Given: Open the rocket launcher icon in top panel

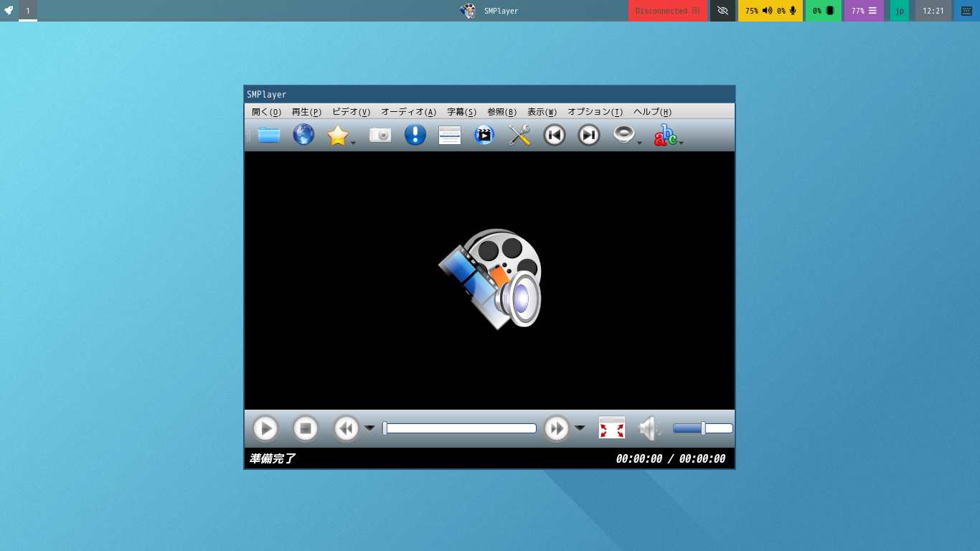Looking at the screenshot, I should click(9, 11).
